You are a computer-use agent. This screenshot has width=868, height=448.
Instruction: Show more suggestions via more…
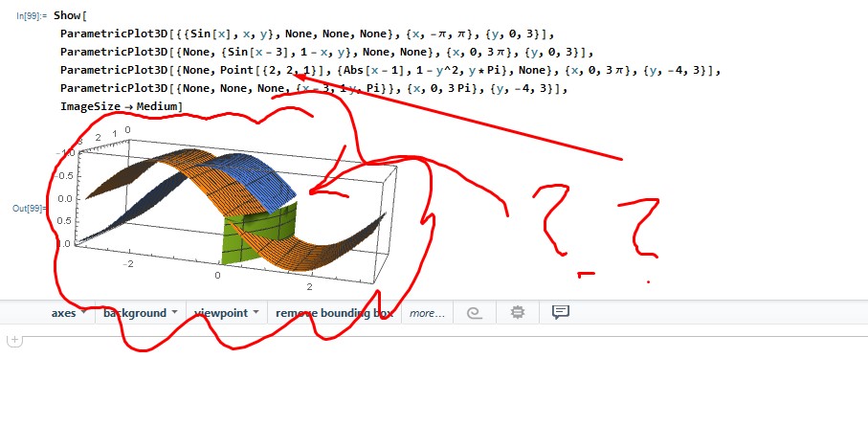tap(427, 313)
